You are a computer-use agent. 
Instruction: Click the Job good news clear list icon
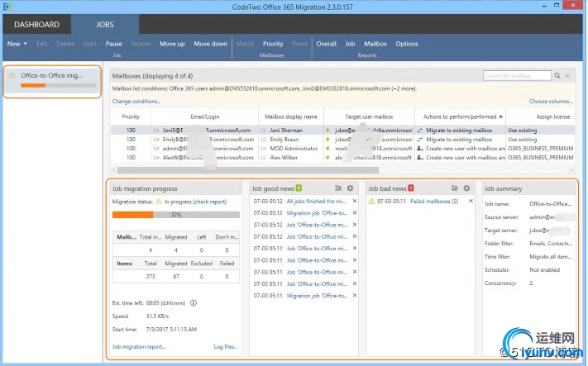338,188
